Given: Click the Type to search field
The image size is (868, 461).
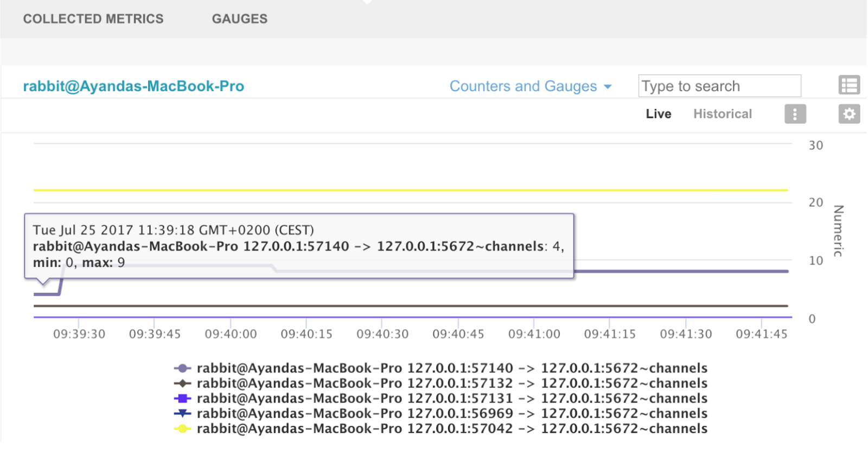Looking at the screenshot, I should (x=719, y=86).
